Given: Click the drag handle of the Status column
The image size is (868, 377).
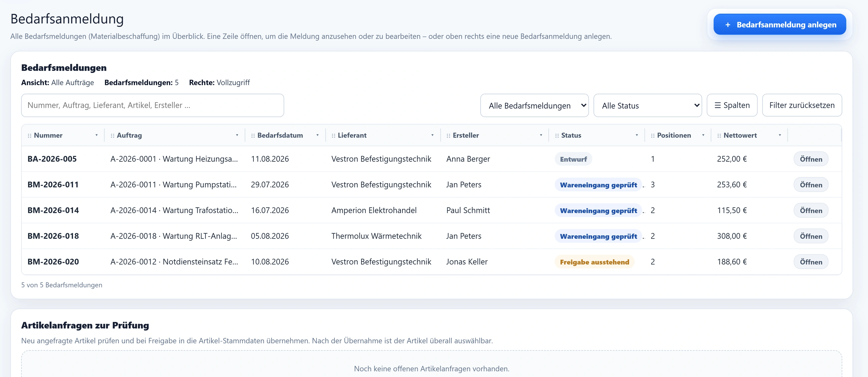Looking at the screenshot, I should (557, 136).
